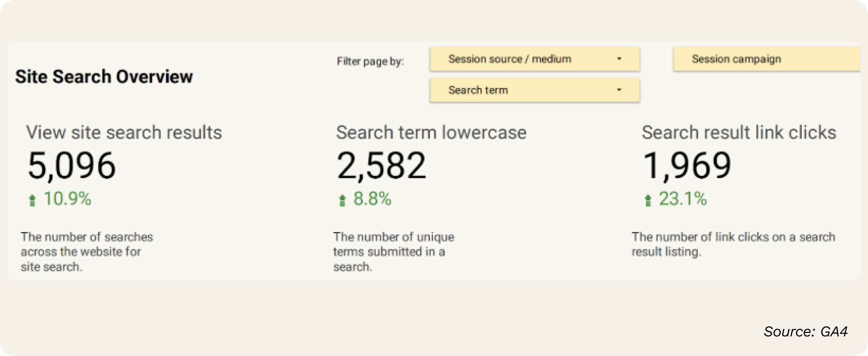Click the Site Search Overview heading

click(x=104, y=77)
